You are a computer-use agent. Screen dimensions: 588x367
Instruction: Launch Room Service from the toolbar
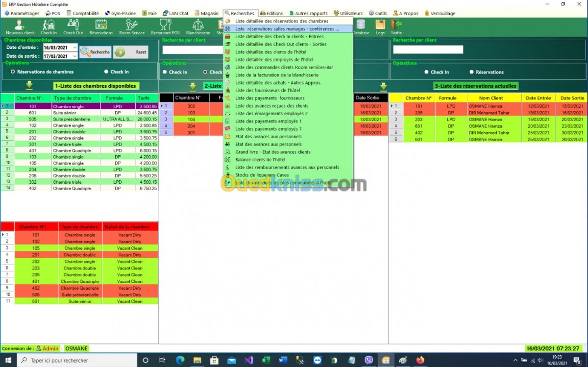[132, 27]
